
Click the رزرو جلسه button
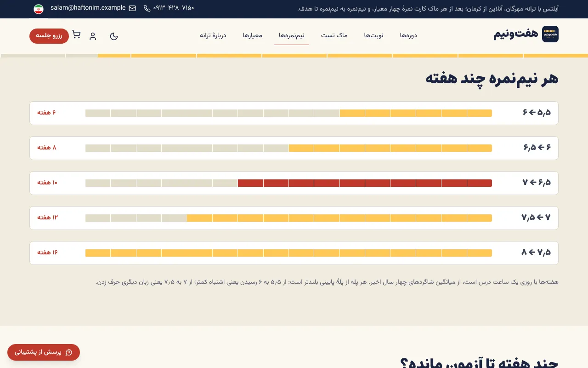49,36
